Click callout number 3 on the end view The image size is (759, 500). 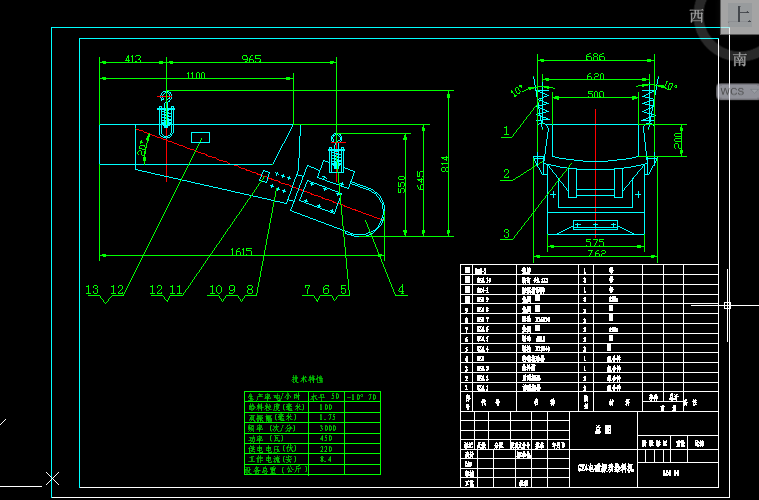(x=506, y=234)
